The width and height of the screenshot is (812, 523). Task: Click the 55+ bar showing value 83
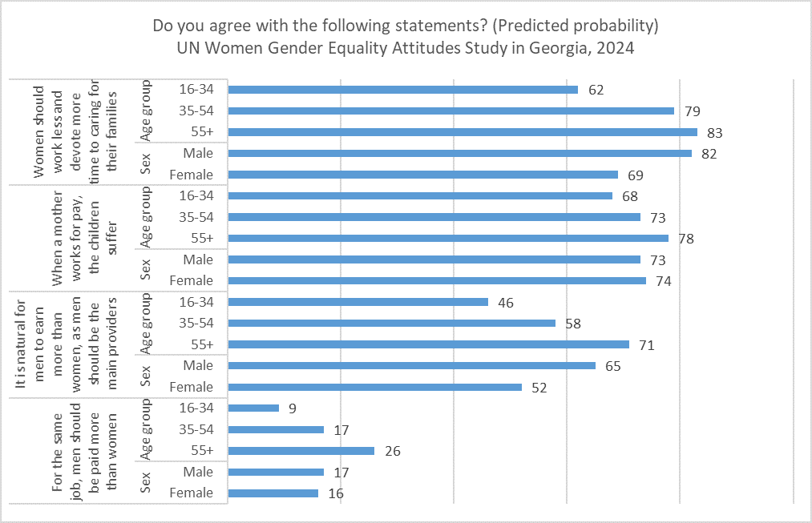(463, 132)
